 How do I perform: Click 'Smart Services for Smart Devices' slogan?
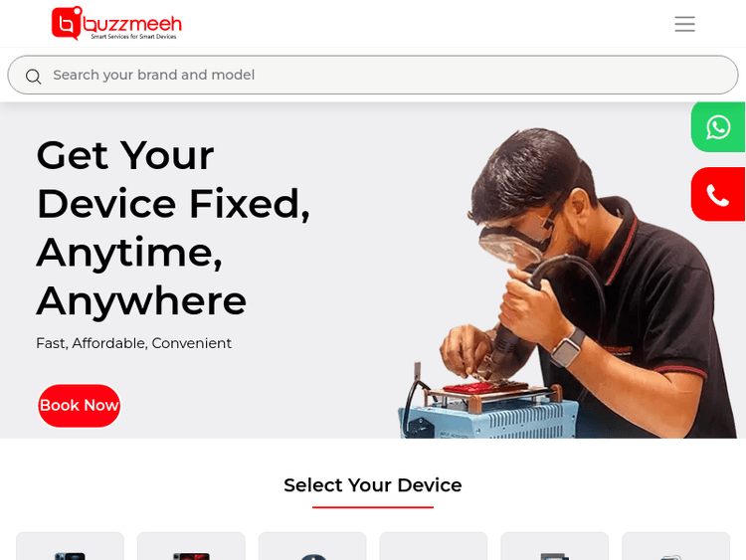[x=133, y=37]
